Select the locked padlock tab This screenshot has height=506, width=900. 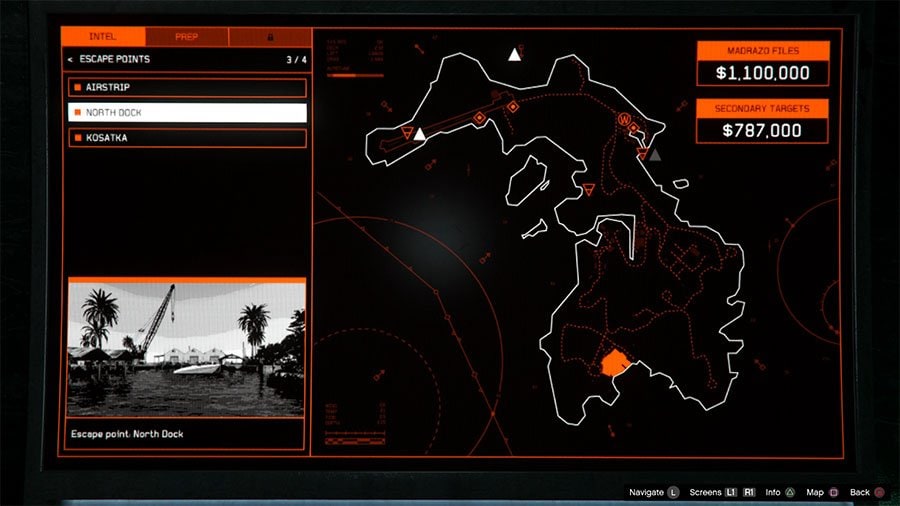pyautogui.click(x=270, y=37)
